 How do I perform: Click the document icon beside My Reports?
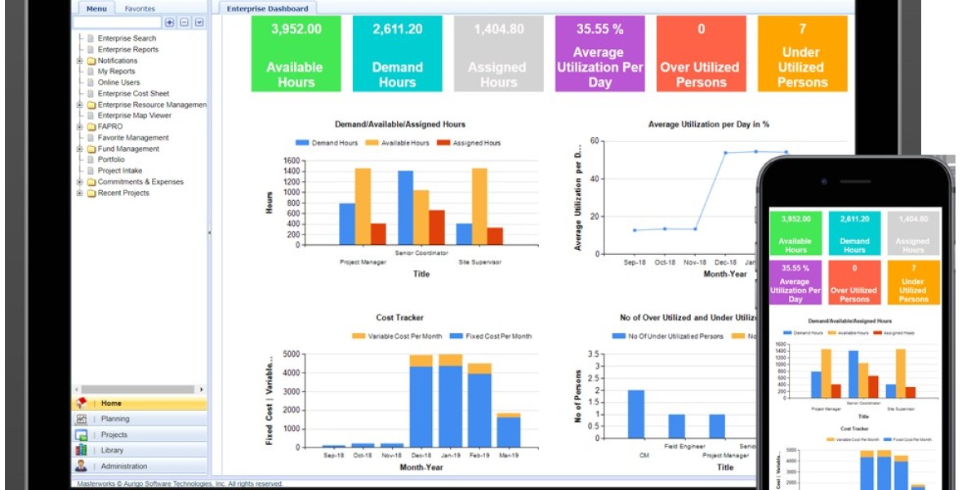coord(91,72)
